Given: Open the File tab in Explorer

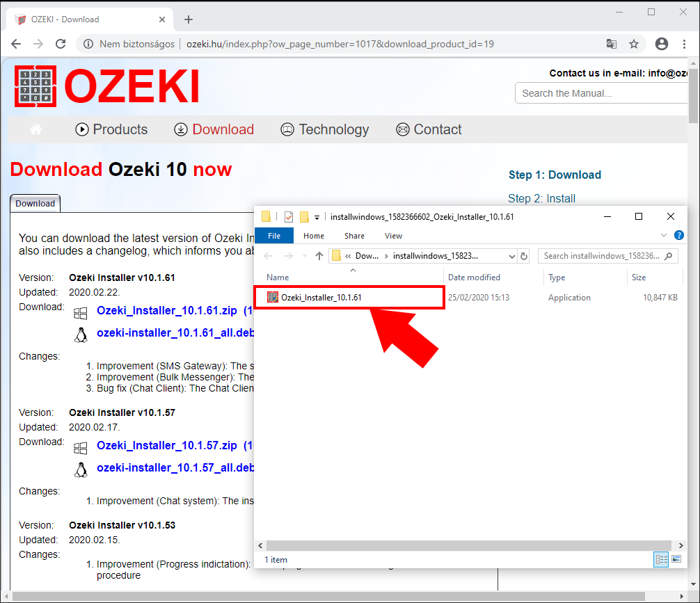Looking at the screenshot, I should pyautogui.click(x=274, y=236).
